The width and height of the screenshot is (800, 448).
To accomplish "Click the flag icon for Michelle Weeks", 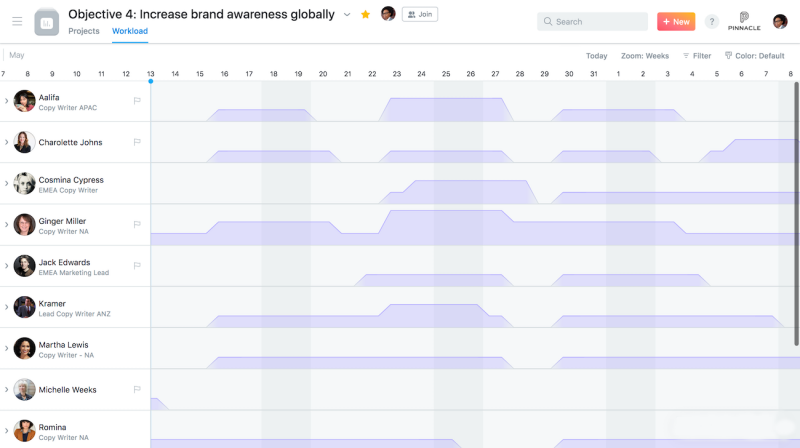I will [137, 389].
